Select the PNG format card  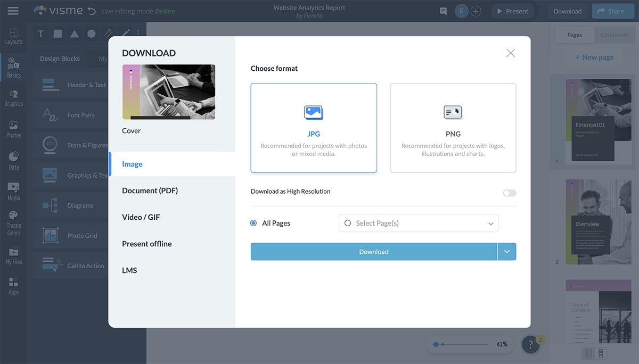pyautogui.click(x=453, y=128)
